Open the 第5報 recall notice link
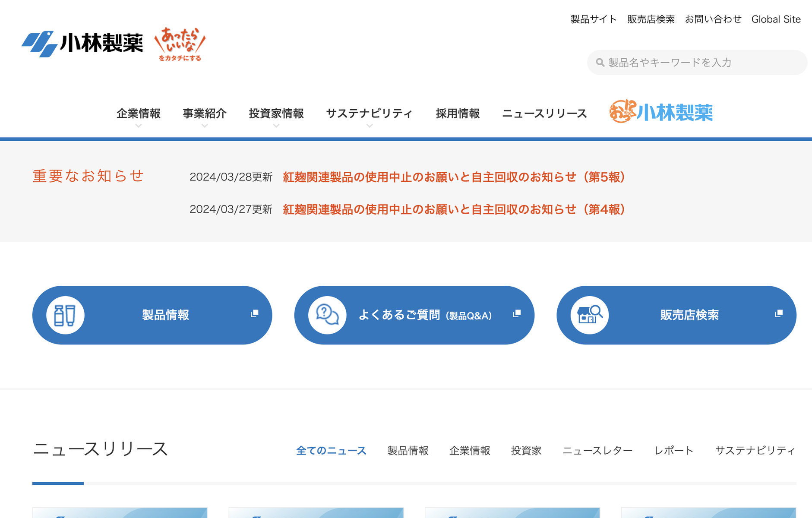The height and width of the screenshot is (518, 812). coord(454,177)
